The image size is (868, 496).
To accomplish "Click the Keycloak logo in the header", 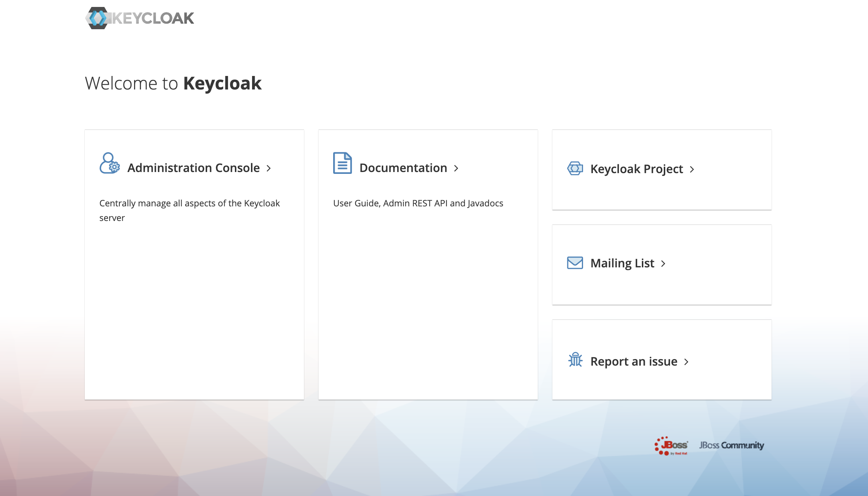I will click(x=140, y=18).
